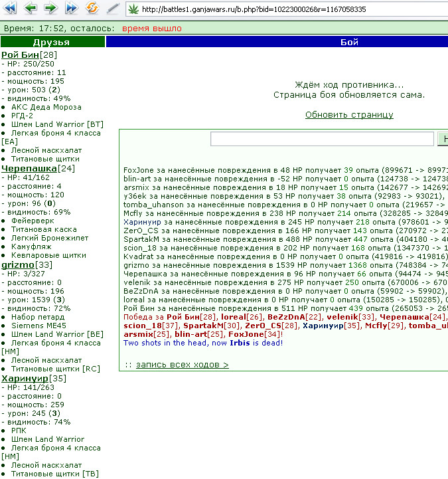This screenshot has height=479, width=448.
Task: Click 'HP: 250/250' stat of Рой Бин
Action: click(x=31, y=64)
